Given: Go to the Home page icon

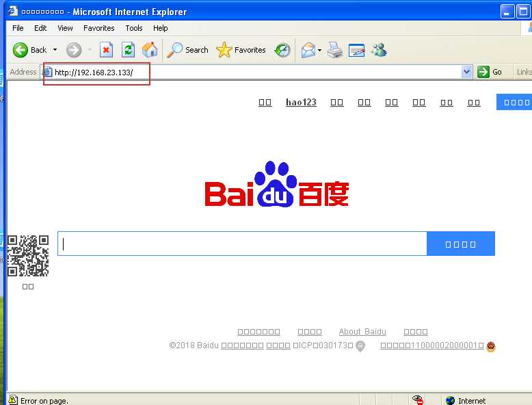Looking at the screenshot, I should coord(150,50).
